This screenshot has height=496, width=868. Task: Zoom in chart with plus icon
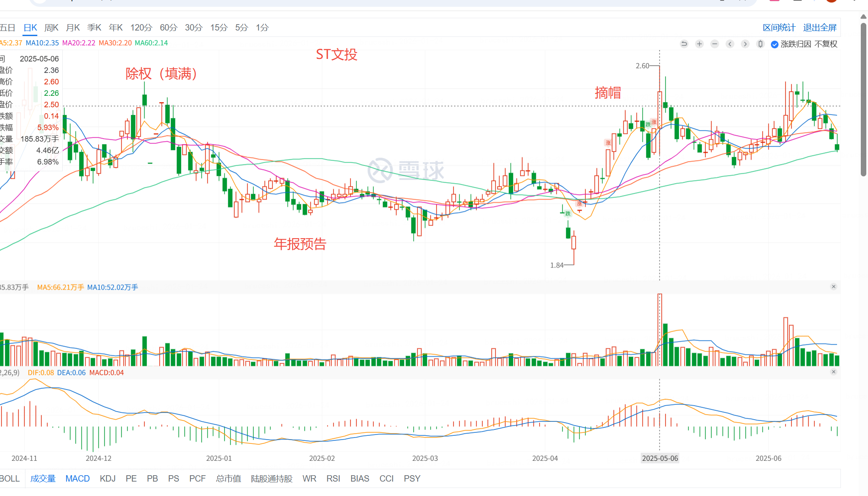[x=699, y=44]
